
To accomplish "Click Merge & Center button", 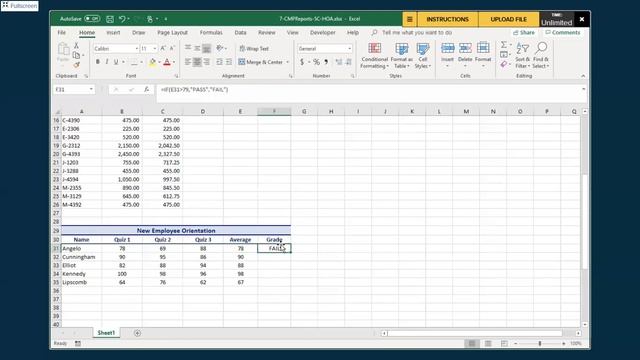I will pyautogui.click(x=261, y=62).
